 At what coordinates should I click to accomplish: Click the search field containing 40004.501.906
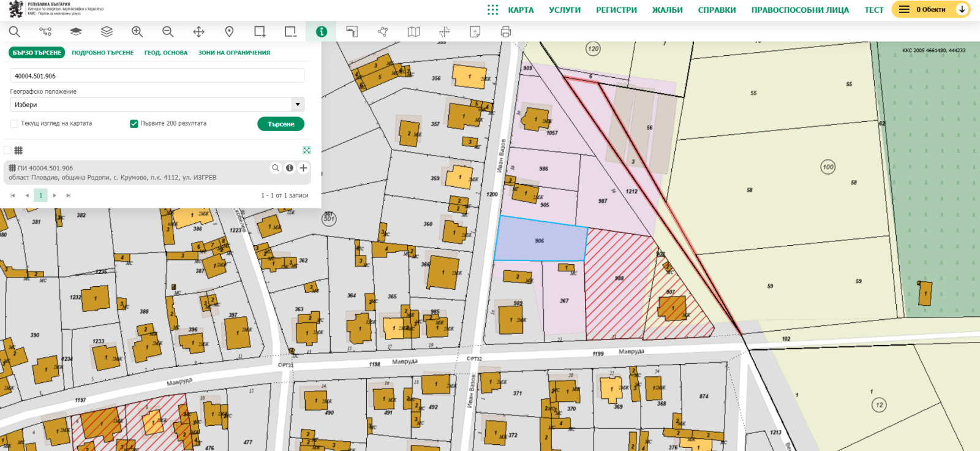(x=157, y=76)
